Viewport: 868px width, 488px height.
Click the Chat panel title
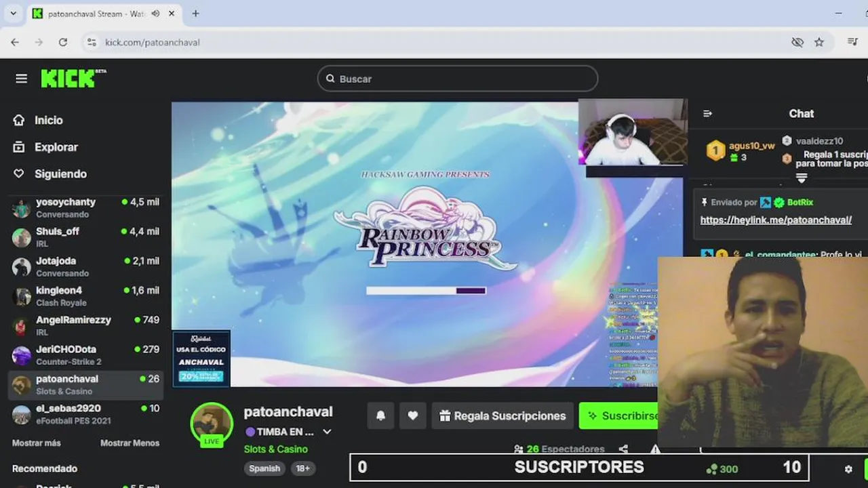[801, 114]
